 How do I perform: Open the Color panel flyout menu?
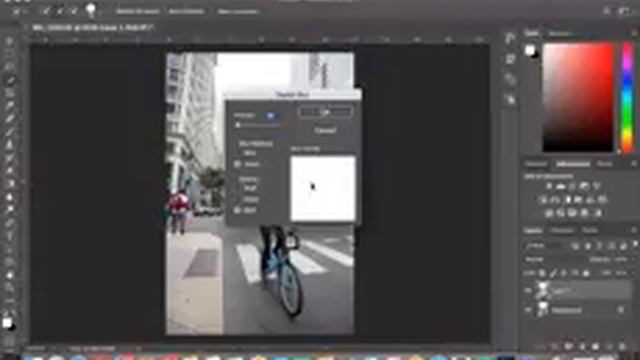[634, 33]
